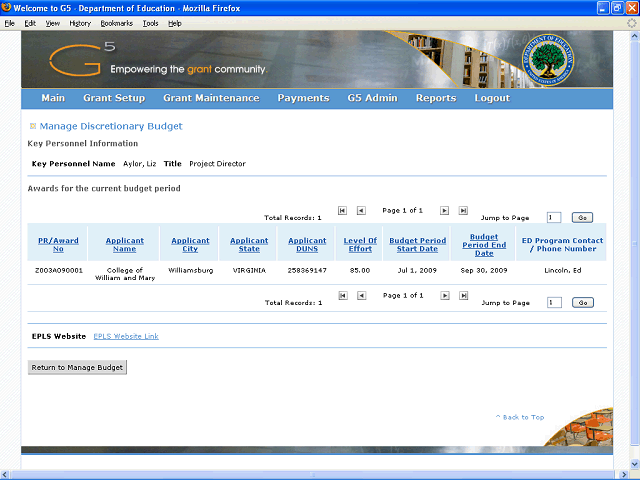Image resolution: width=640 pixels, height=480 pixels.
Task: Open the Reports navigation tab
Action: pyautogui.click(x=436, y=98)
